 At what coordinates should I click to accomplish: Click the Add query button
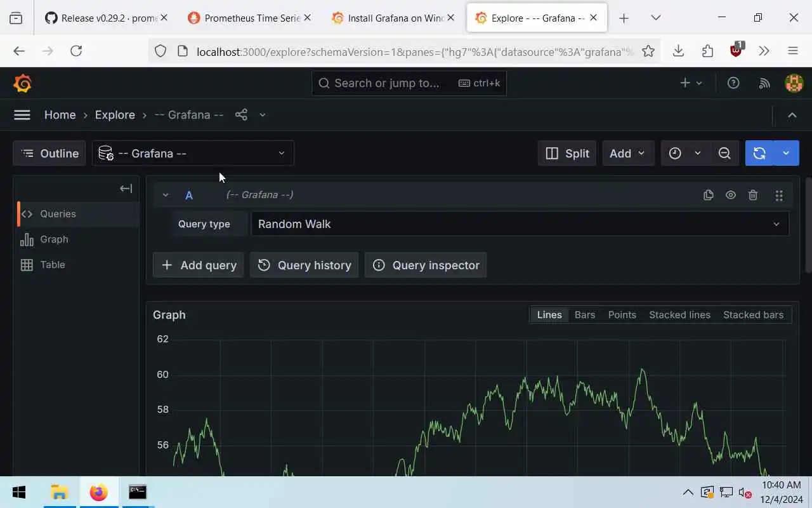[x=199, y=265]
